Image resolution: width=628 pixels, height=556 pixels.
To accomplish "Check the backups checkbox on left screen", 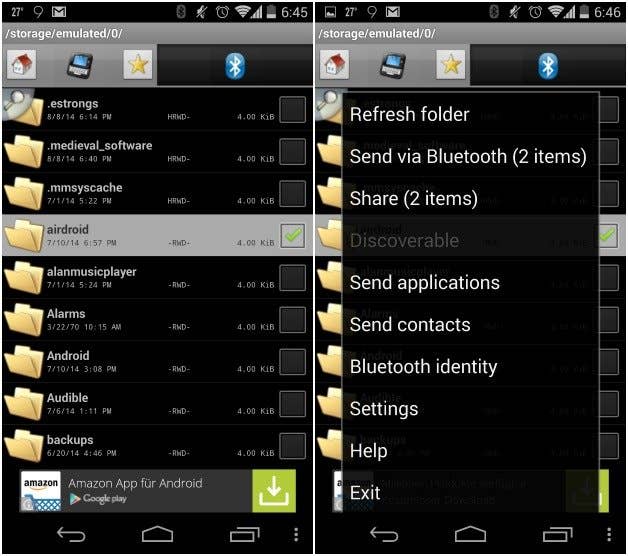I will (293, 446).
